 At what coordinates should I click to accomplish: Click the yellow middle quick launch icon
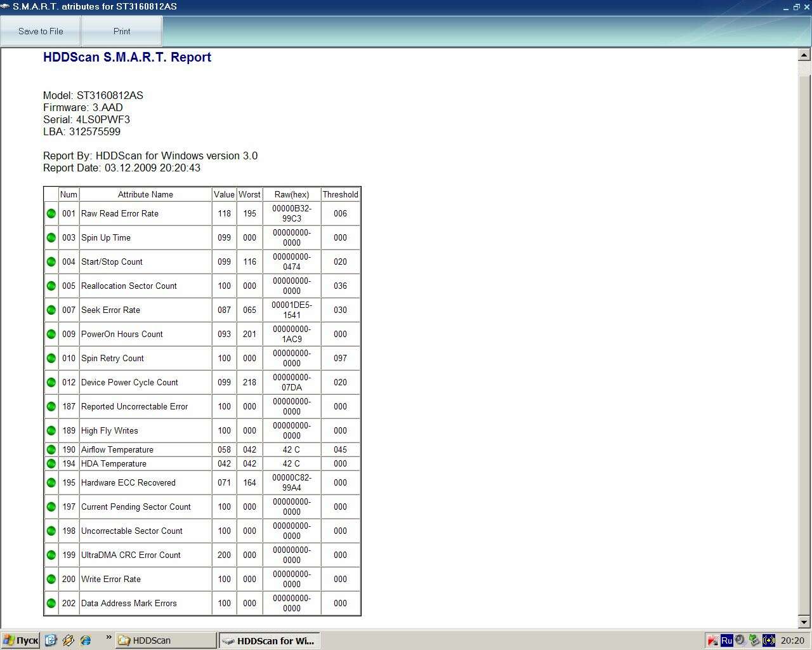click(x=69, y=640)
